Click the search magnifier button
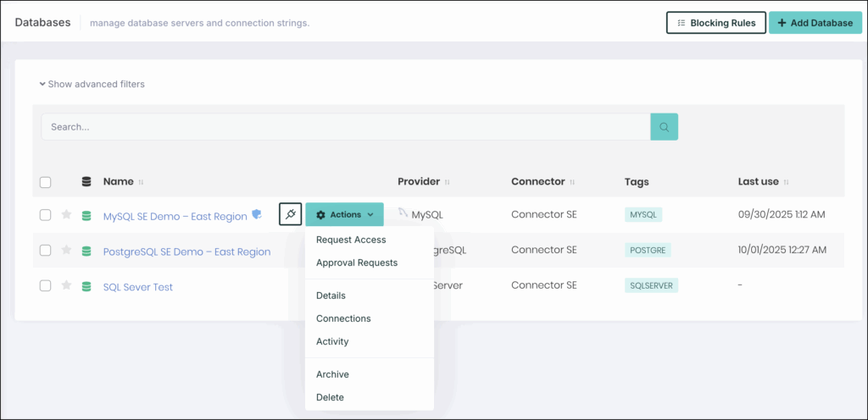This screenshot has width=868, height=420. click(x=664, y=127)
